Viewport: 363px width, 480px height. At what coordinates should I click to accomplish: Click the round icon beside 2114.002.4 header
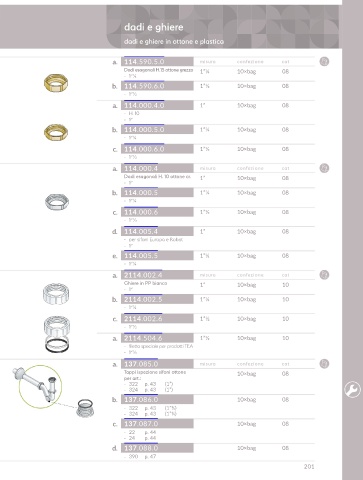(x=324, y=275)
